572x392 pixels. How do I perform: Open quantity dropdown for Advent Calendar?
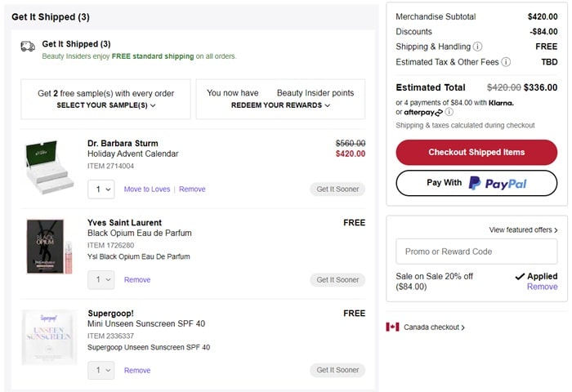click(101, 189)
